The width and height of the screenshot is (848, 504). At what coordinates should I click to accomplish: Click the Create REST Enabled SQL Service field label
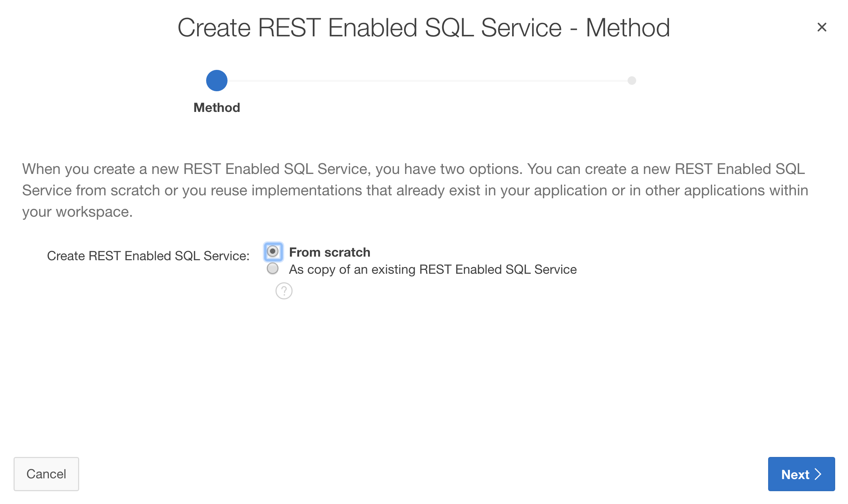(x=148, y=256)
